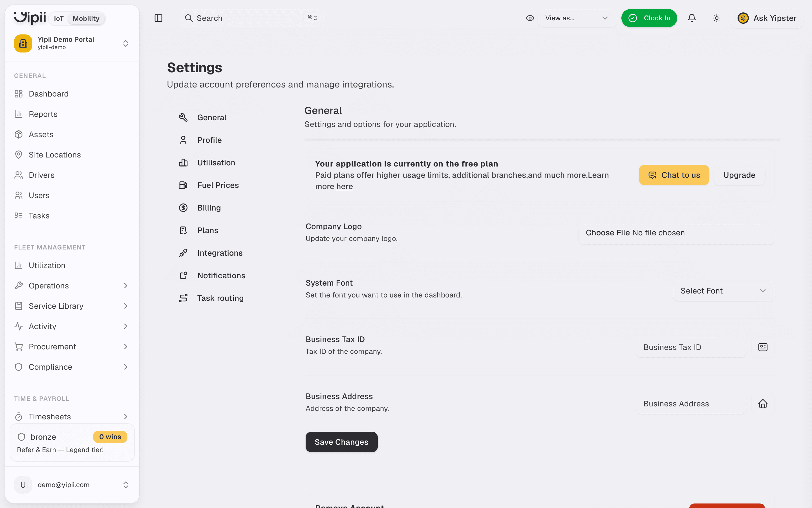Select the Task routing settings tab
The image size is (812, 508).
[x=220, y=298]
